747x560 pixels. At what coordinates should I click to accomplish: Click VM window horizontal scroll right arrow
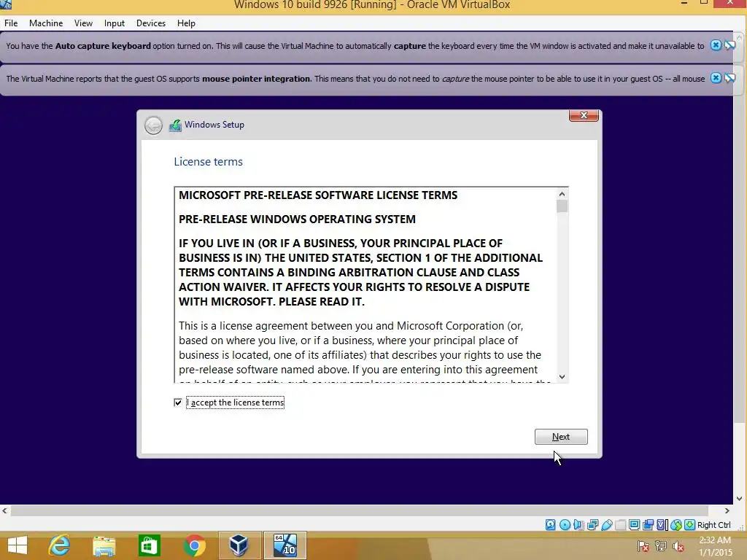click(x=727, y=511)
